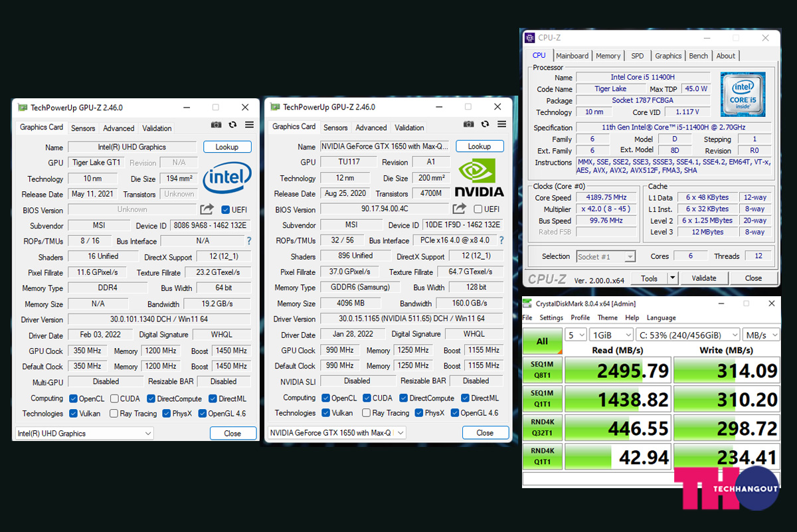This screenshot has width=797, height=532.
Task: Open the Theme menu in CrystalDiskMark
Action: tap(607, 317)
